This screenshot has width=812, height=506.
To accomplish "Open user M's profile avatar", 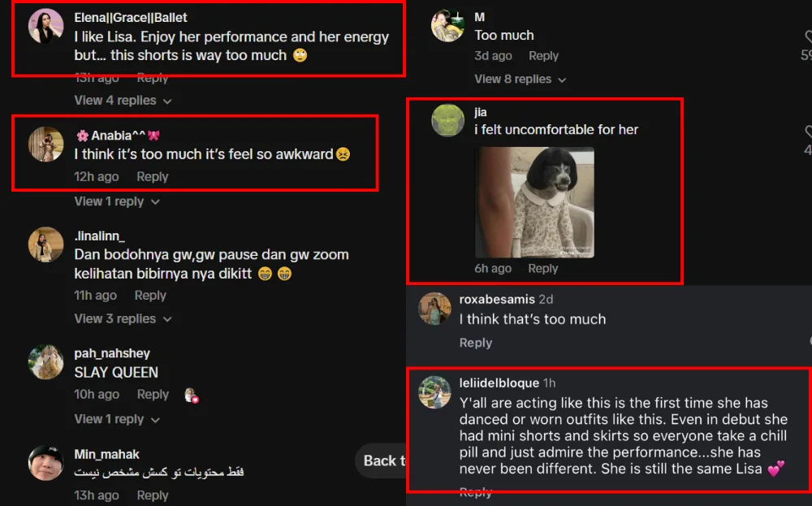I will 447,25.
